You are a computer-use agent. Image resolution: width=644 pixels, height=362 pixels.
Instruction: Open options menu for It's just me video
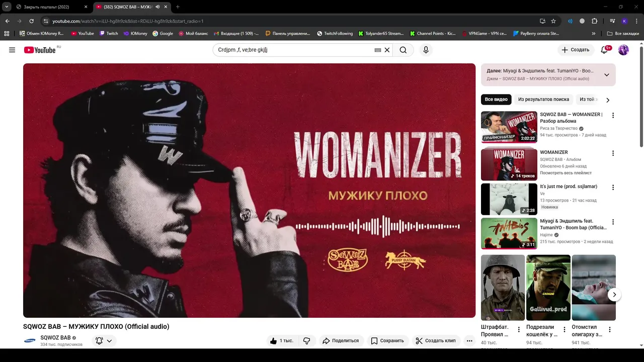click(613, 187)
